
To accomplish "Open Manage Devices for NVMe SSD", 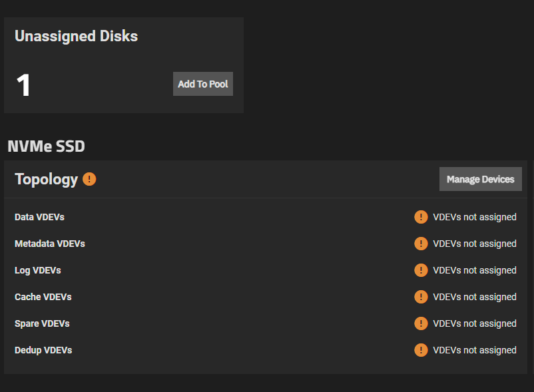I will [480, 179].
